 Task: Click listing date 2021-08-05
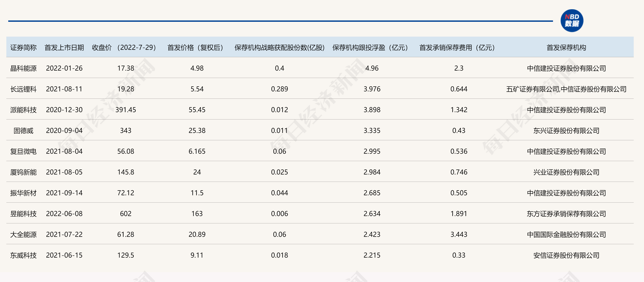pos(64,172)
